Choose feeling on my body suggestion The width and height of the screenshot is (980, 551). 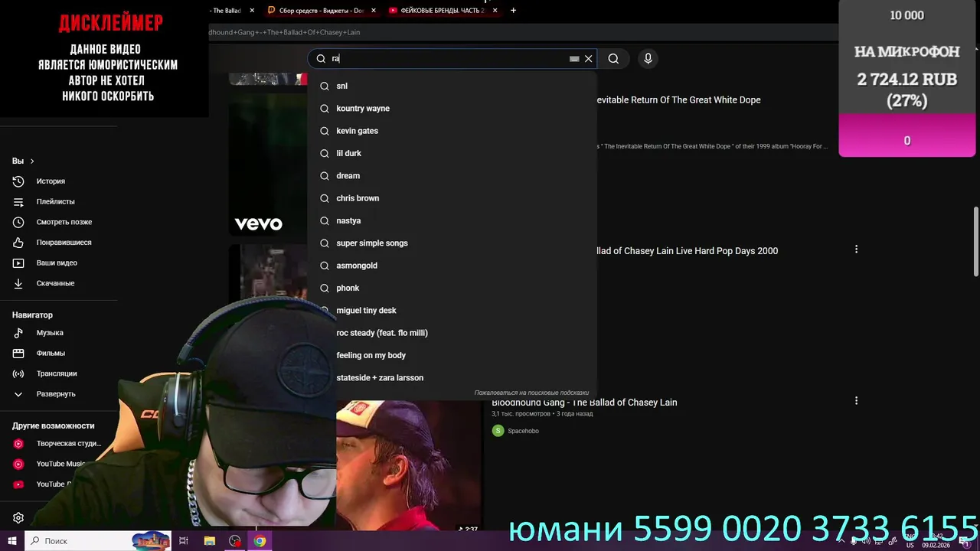coord(452,355)
